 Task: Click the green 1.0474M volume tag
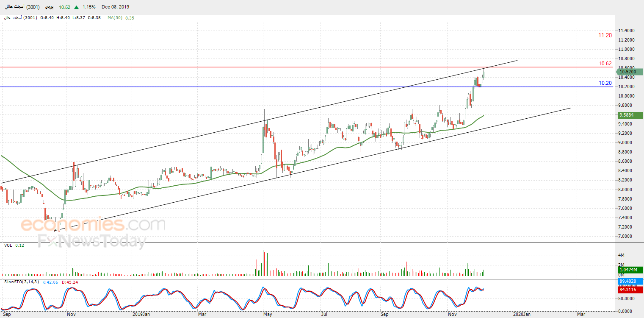click(630, 270)
